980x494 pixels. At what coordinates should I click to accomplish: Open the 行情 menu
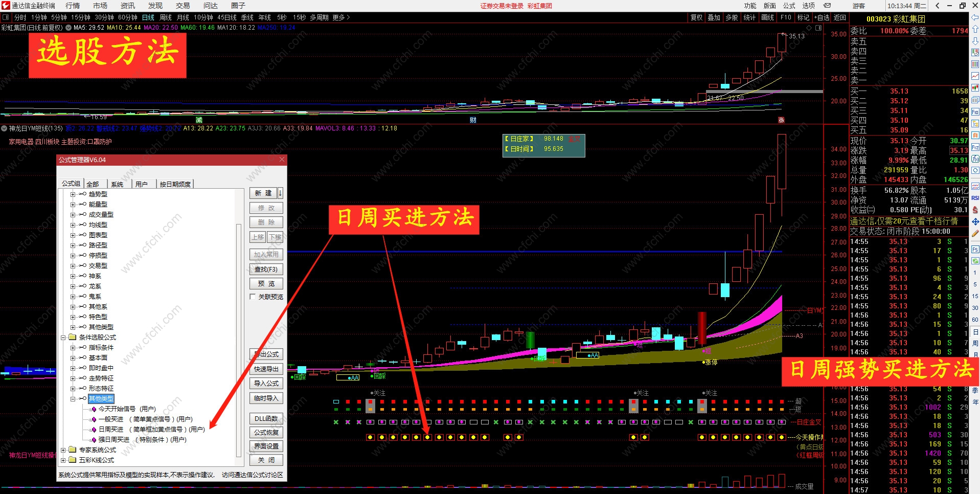(73, 6)
